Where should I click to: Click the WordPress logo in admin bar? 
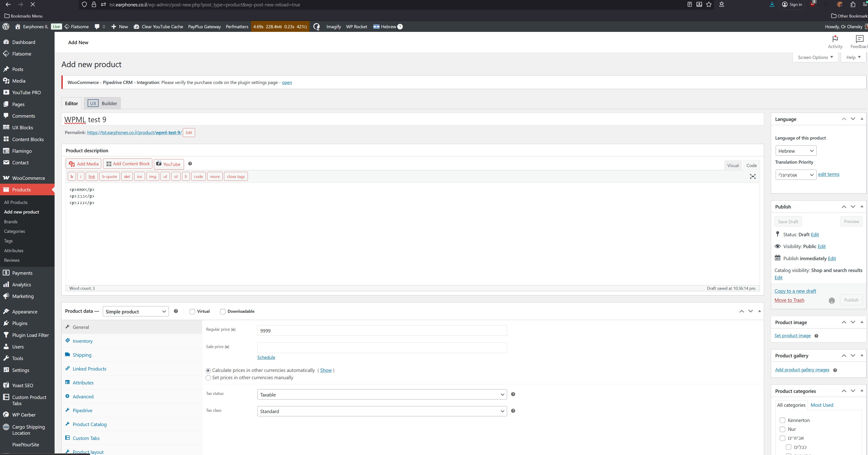[6, 27]
